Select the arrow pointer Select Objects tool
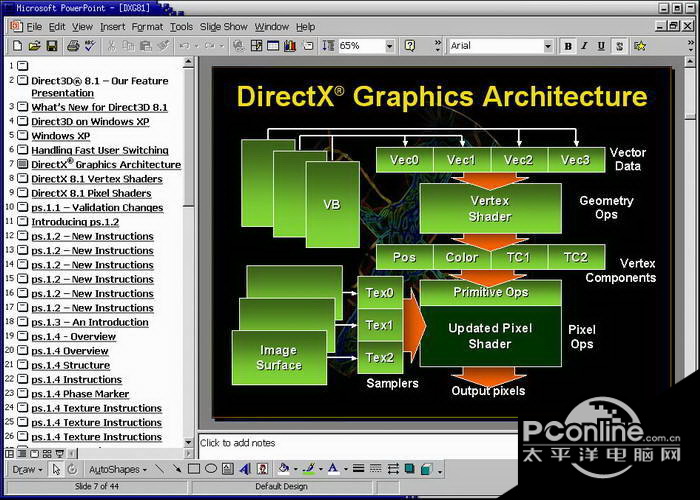The height and width of the screenshot is (500, 700). pyautogui.click(x=56, y=469)
